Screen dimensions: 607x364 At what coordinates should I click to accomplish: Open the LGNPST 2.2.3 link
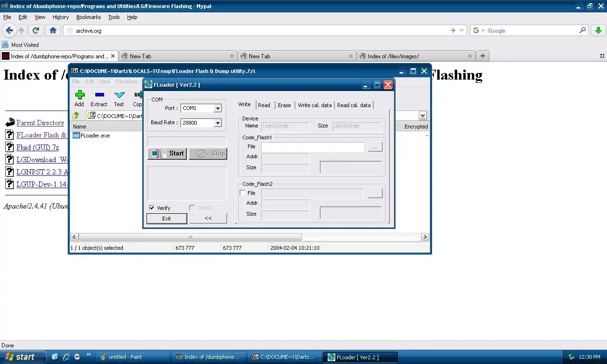coord(42,172)
